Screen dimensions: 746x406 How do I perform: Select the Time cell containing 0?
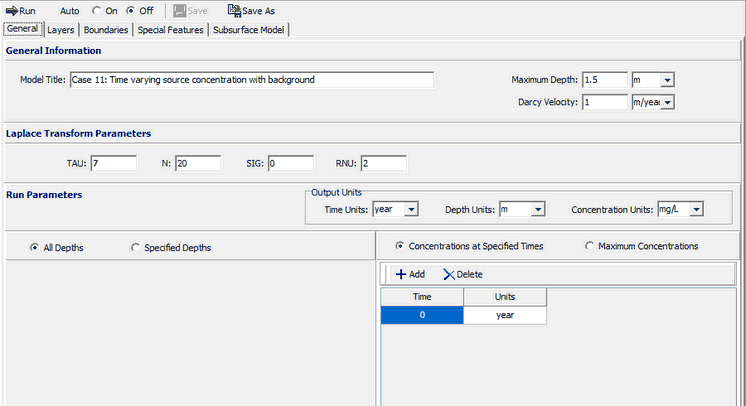pyautogui.click(x=421, y=315)
